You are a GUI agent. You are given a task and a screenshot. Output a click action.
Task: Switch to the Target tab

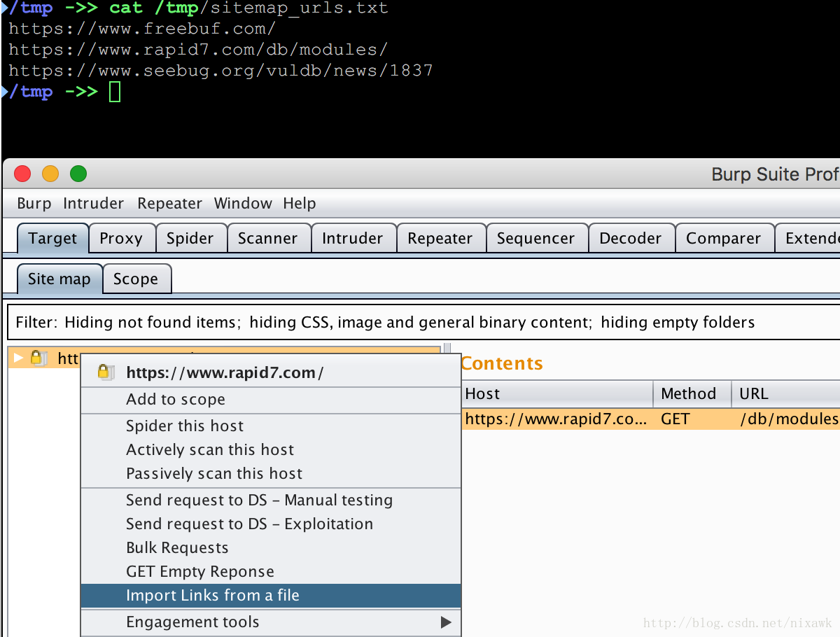[52, 238]
